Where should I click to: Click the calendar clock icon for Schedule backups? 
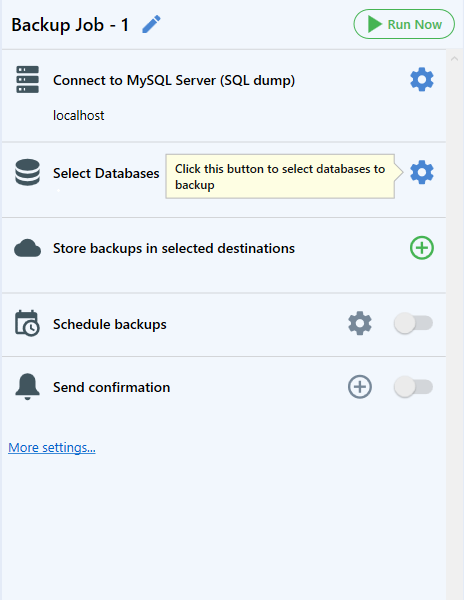click(27, 323)
